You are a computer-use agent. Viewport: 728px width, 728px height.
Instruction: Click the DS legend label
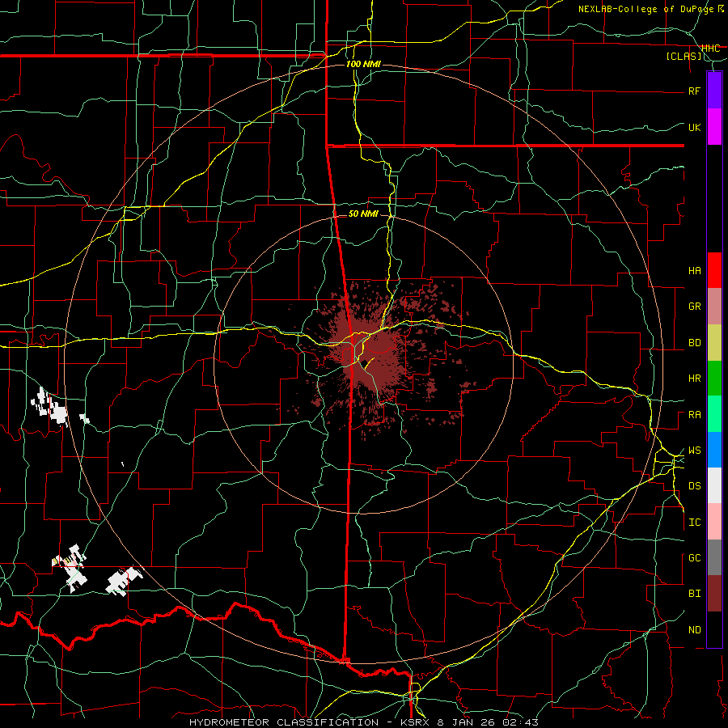click(694, 486)
